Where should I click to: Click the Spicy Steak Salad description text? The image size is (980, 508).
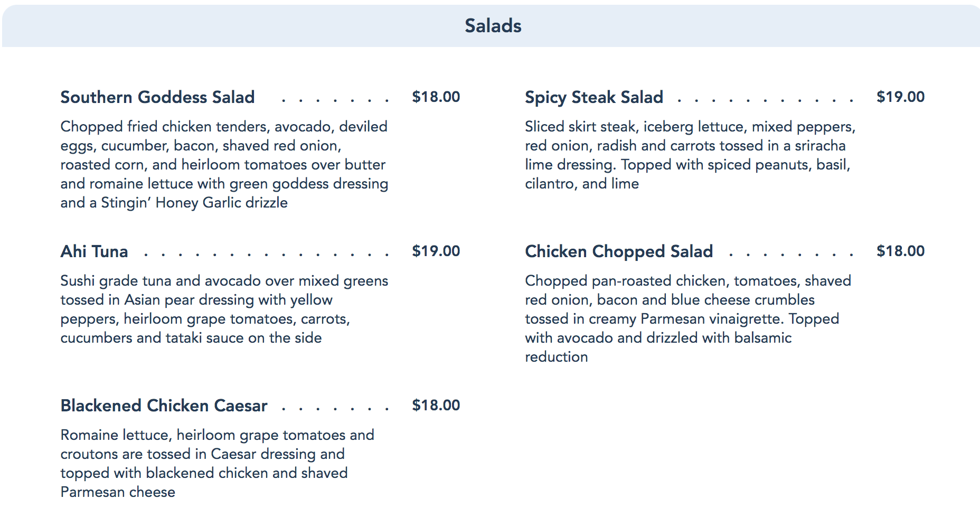point(689,155)
